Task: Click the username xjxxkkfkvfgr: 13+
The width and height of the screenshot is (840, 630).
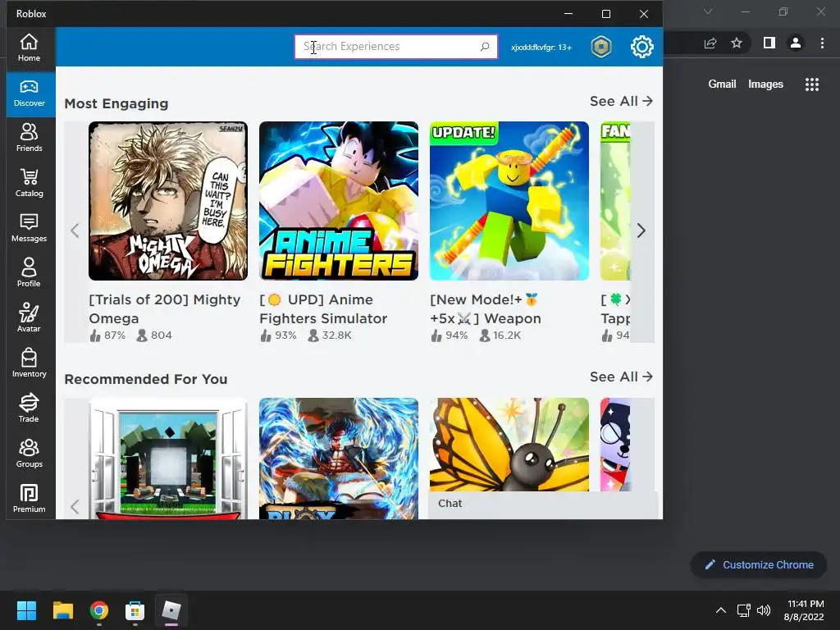Action: click(541, 47)
